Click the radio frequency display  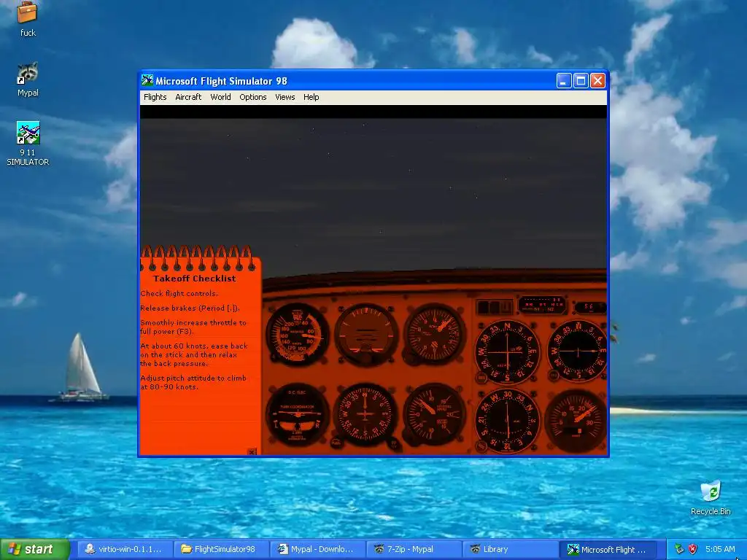click(x=542, y=305)
